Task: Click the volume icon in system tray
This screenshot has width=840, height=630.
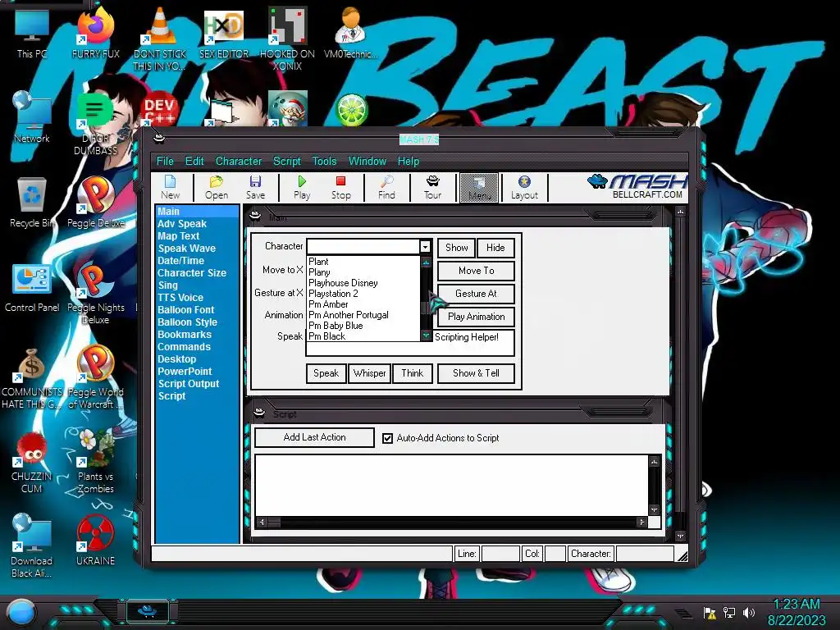Action: (749, 612)
